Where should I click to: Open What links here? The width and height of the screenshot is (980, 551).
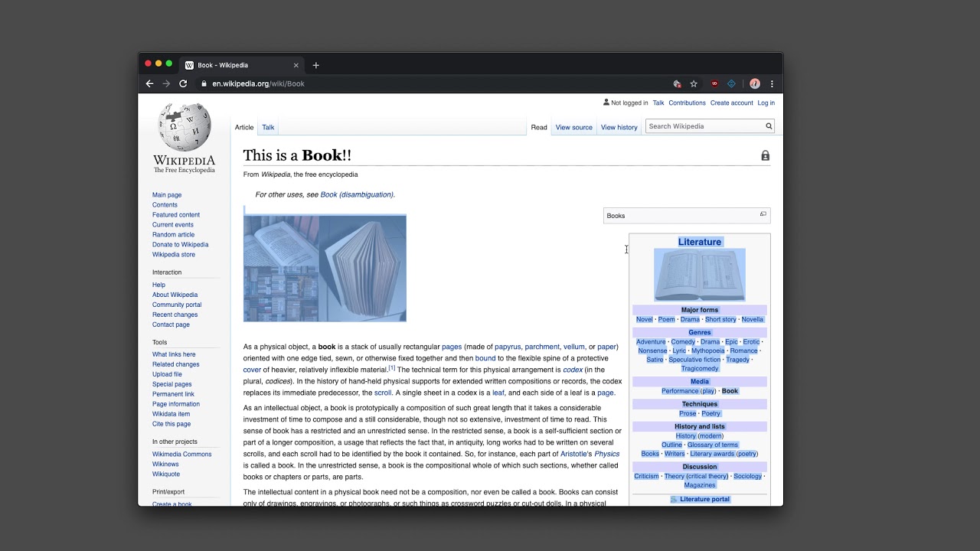pos(174,354)
